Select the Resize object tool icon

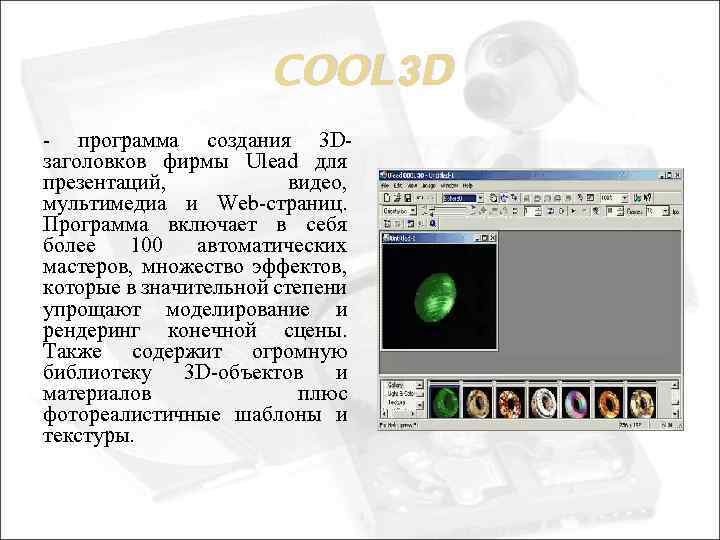click(x=514, y=198)
